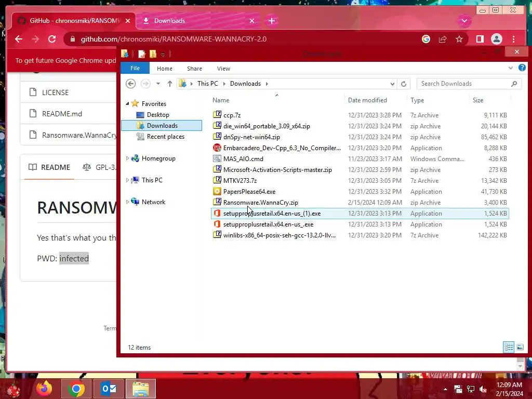Switch to details view in Explorer
The image size is (532, 399).
pyautogui.click(x=509, y=347)
